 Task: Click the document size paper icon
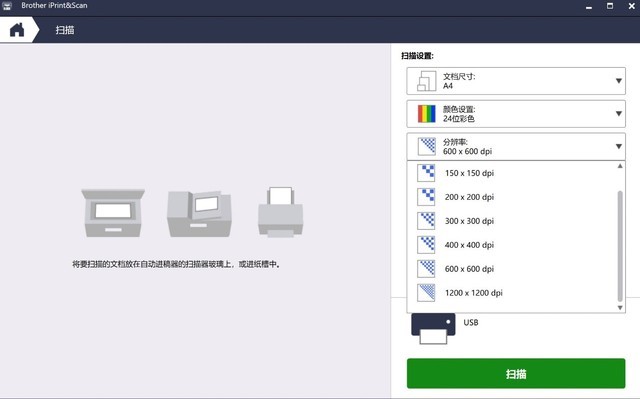(427, 81)
